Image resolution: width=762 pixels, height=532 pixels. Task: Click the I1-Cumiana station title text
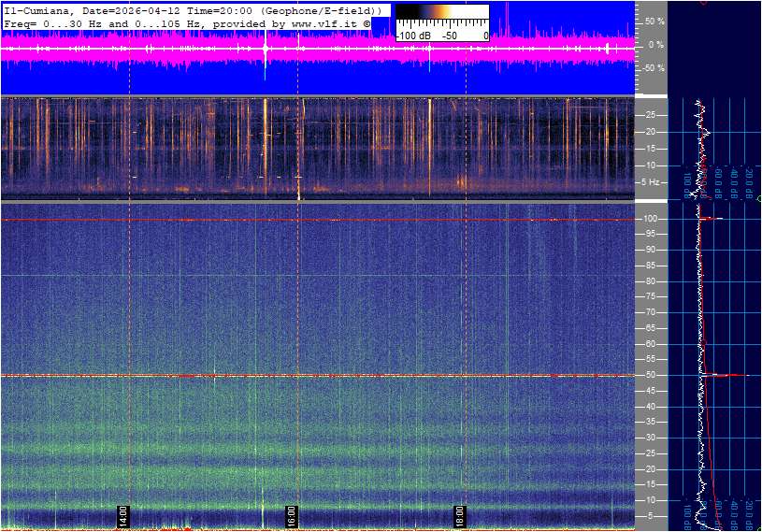(x=37, y=9)
